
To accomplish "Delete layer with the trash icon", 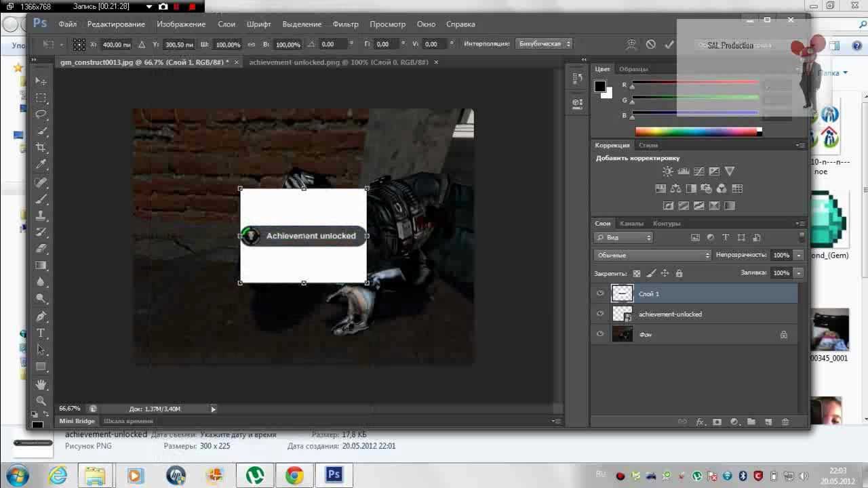I will (x=785, y=422).
